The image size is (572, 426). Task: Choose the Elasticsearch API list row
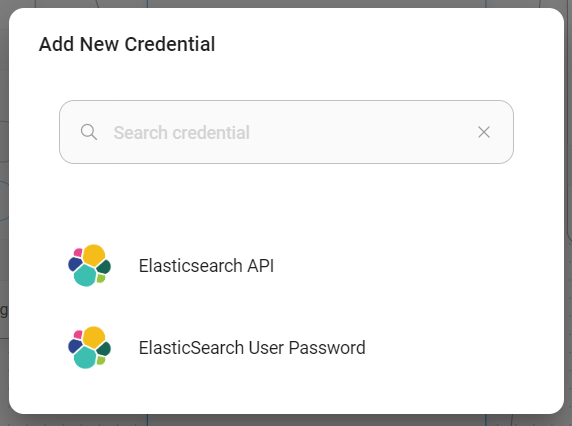pos(286,266)
